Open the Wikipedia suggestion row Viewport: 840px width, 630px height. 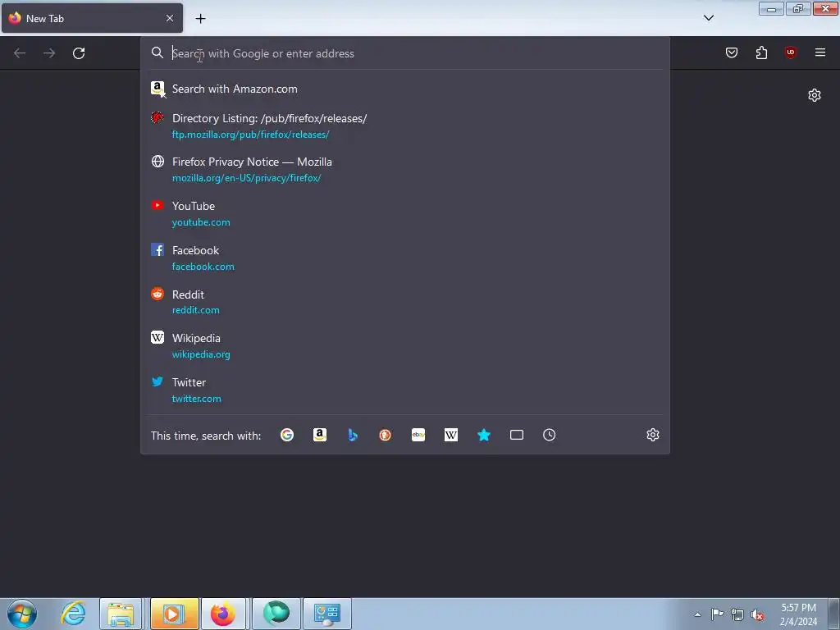tap(405, 346)
